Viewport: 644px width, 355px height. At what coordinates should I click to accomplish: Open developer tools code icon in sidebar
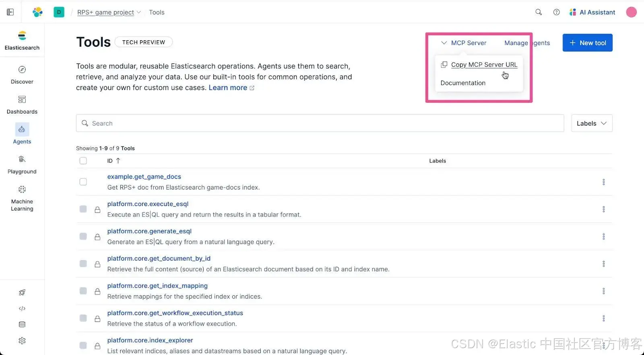tap(22, 309)
